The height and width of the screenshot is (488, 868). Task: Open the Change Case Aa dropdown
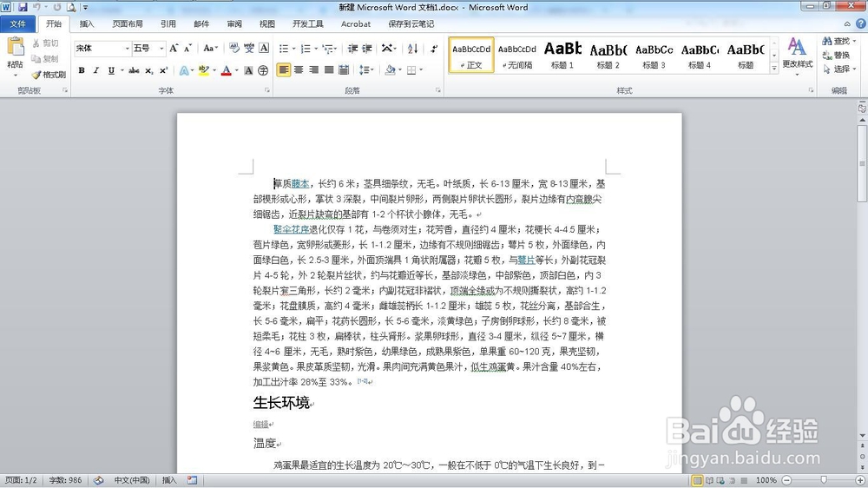(x=210, y=48)
